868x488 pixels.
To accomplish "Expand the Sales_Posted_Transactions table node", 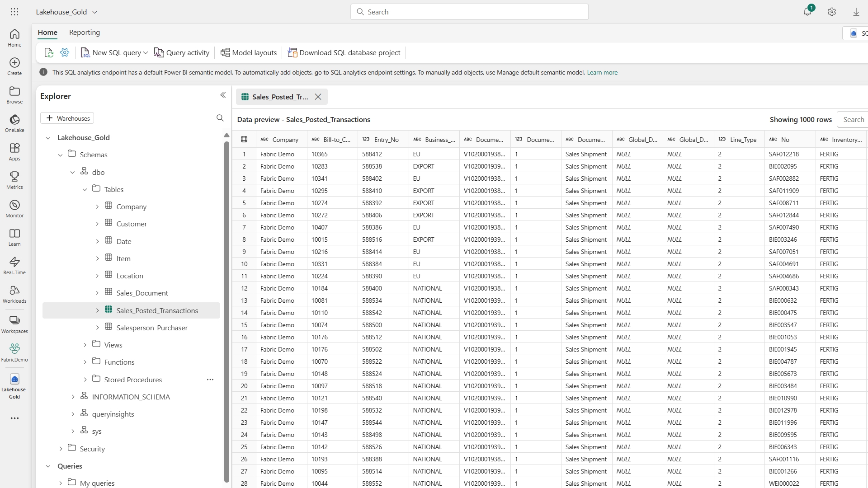I will (97, 310).
